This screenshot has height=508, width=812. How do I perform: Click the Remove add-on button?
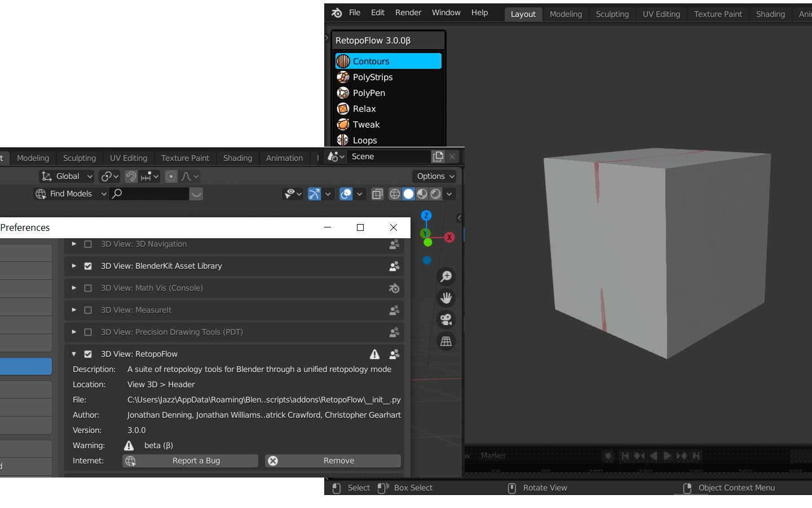(333, 461)
